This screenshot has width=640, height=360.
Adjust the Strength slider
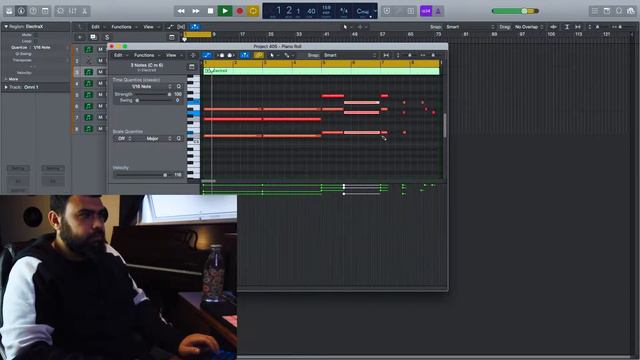tap(153, 94)
